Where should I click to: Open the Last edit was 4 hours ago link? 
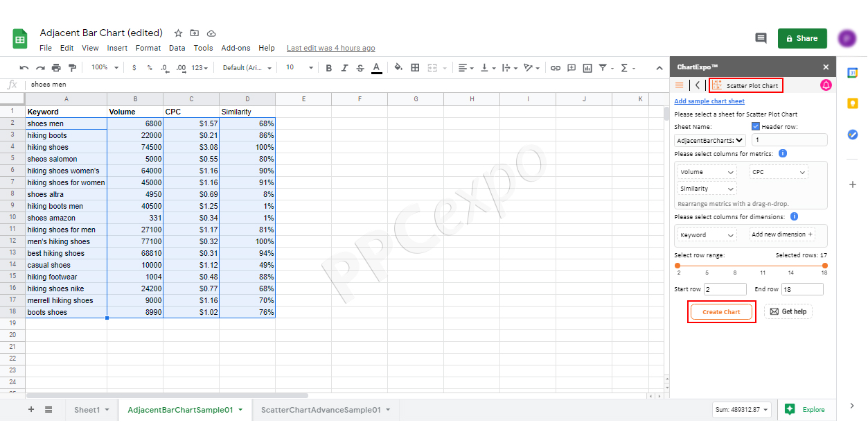pyautogui.click(x=331, y=48)
